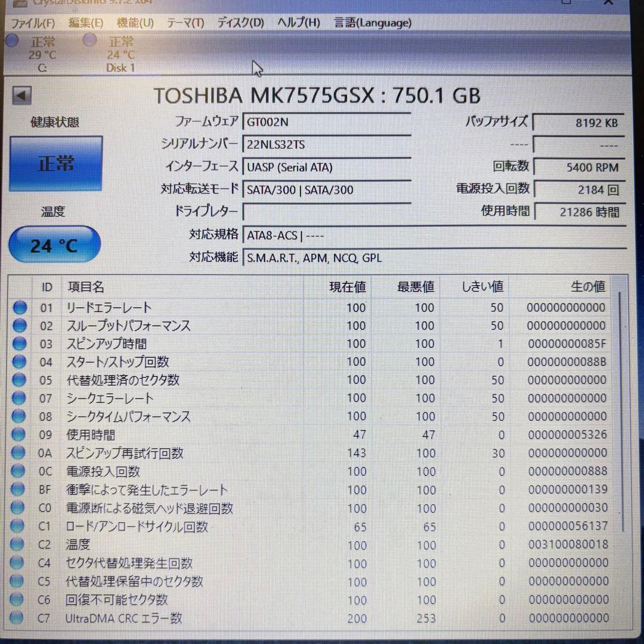Click the 正常 health status button
Viewport: 644px width, 644px height.
pos(55,163)
